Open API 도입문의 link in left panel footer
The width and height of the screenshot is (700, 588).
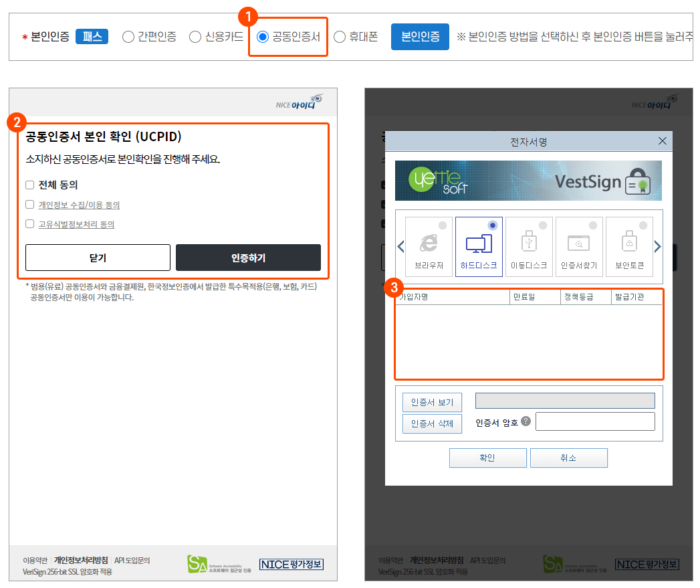132,561
